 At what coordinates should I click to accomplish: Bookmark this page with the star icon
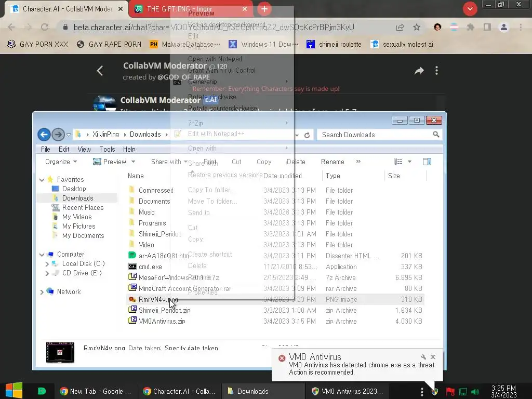tap(417, 27)
